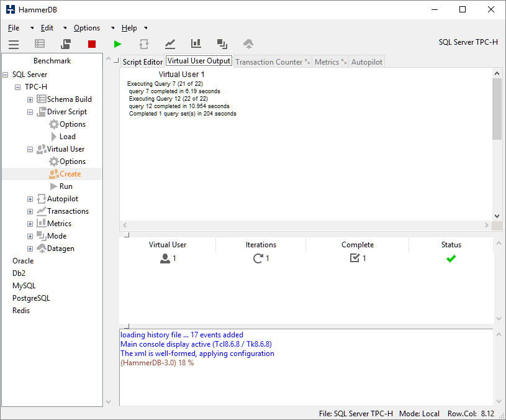Viewport: 506px width, 420px height.
Task: Select MySQL in the Benchmark tree
Action: [24, 286]
